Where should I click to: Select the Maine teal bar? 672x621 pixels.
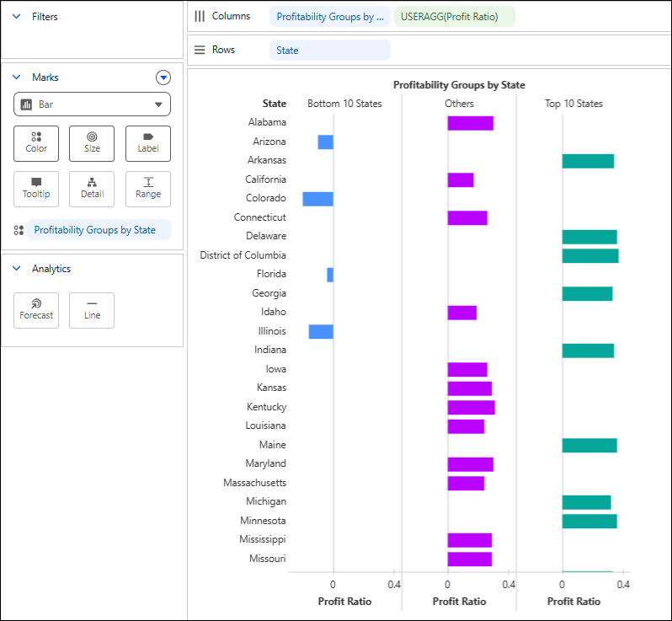coord(589,446)
